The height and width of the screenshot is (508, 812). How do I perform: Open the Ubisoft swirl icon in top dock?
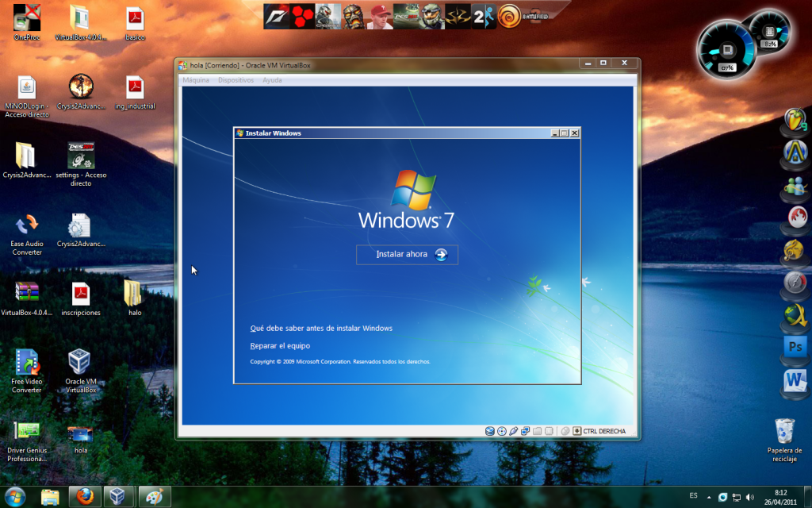tap(509, 17)
